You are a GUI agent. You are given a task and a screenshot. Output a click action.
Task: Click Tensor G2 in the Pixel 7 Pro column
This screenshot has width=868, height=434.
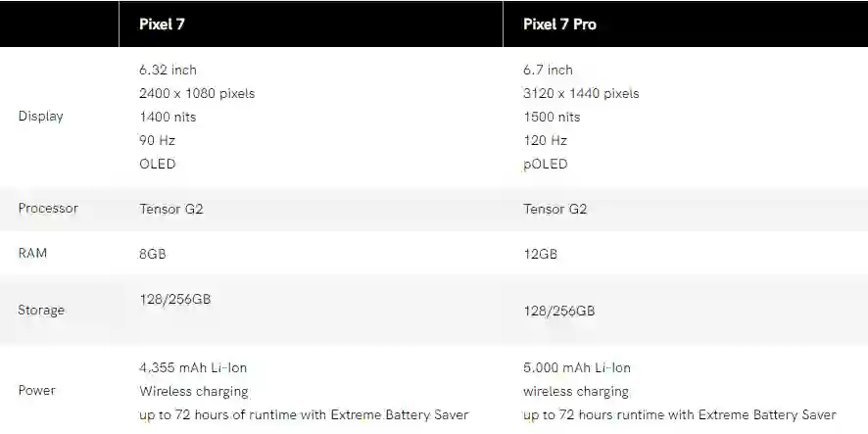click(555, 209)
